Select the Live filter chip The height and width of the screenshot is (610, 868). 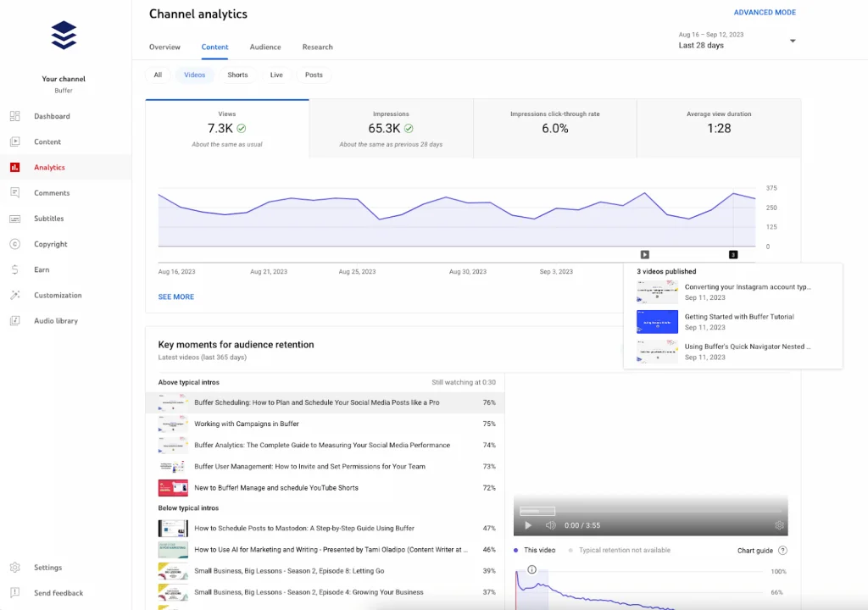click(276, 75)
